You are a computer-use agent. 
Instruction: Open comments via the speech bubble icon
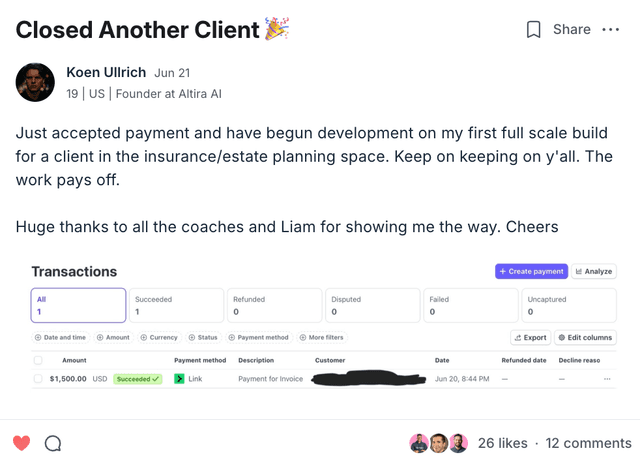(x=53, y=443)
